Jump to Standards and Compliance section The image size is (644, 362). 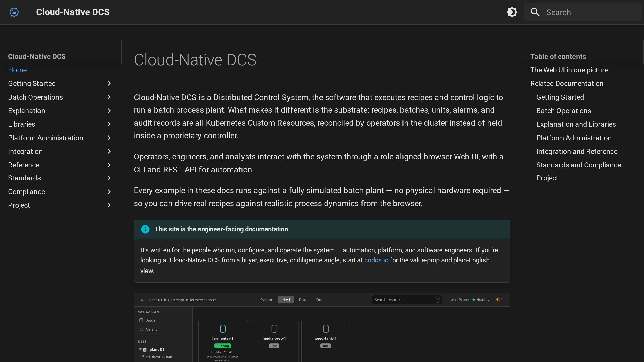click(x=579, y=165)
